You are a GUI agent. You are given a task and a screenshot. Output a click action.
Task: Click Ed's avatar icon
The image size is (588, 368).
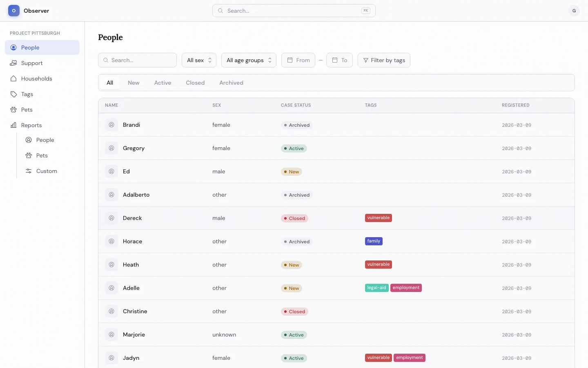coord(111,171)
